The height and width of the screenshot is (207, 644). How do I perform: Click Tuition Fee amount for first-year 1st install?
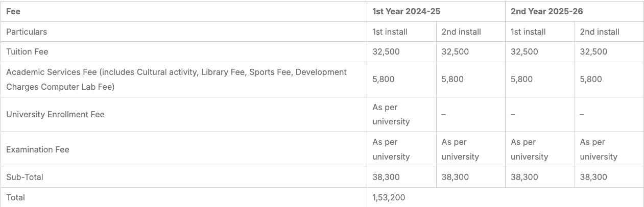(x=386, y=51)
